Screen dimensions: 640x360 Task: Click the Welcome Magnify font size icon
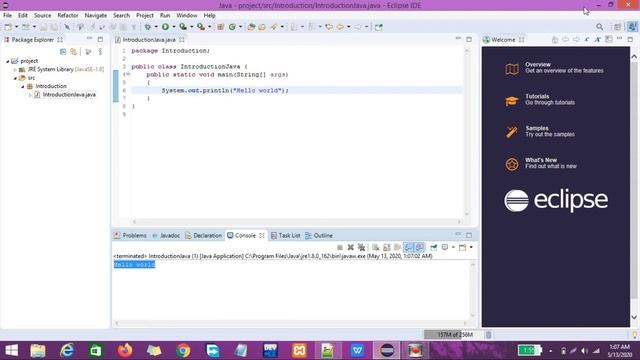click(x=598, y=40)
